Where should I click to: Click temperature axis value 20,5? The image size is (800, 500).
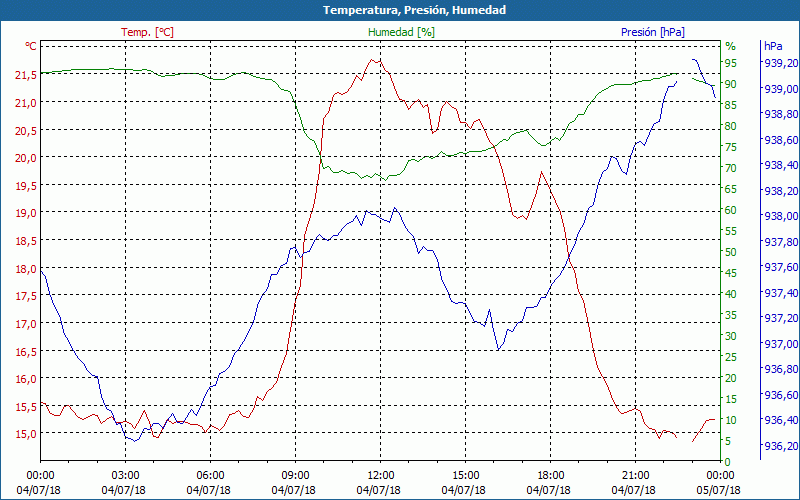point(26,130)
